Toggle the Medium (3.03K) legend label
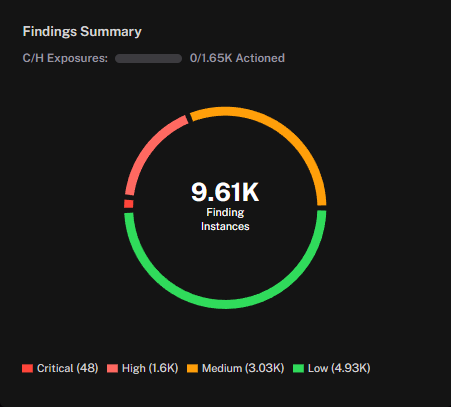451x407 pixels. (243, 368)
